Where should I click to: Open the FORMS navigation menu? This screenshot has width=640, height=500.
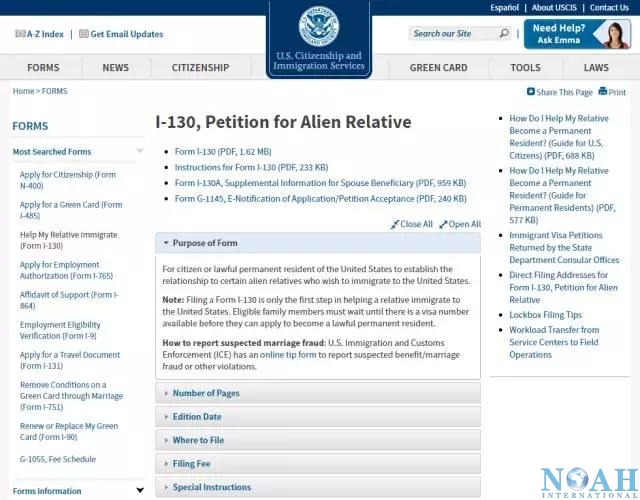coord(43,68)
